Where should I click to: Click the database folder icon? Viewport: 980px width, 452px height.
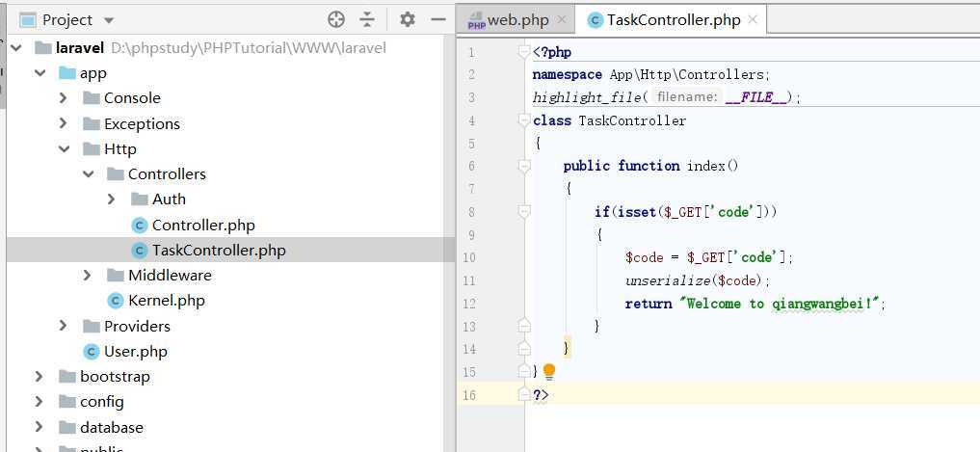(67, 428)
